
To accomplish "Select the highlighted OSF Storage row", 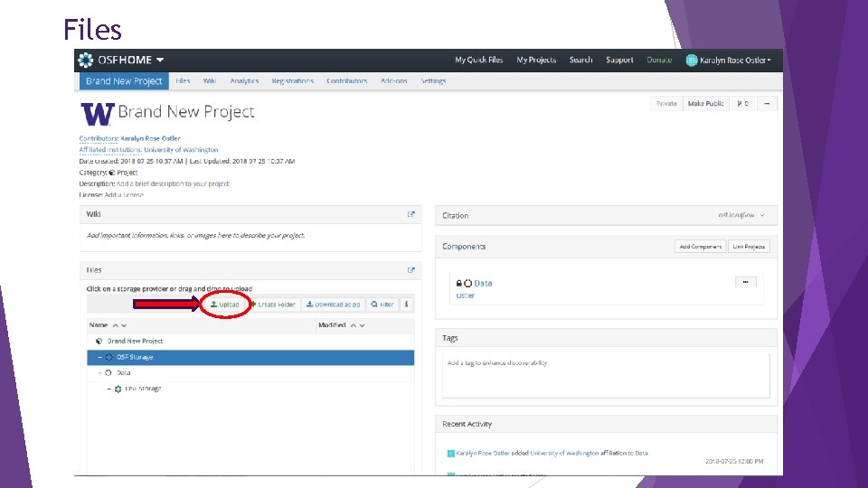I will coord(250,358).
